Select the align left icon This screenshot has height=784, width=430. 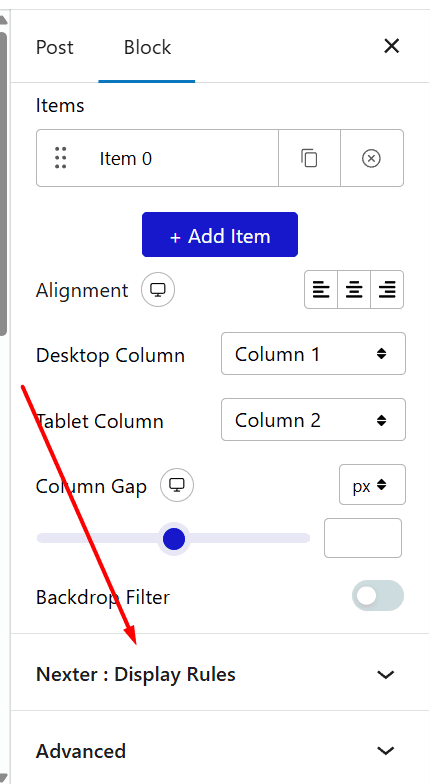321,290
